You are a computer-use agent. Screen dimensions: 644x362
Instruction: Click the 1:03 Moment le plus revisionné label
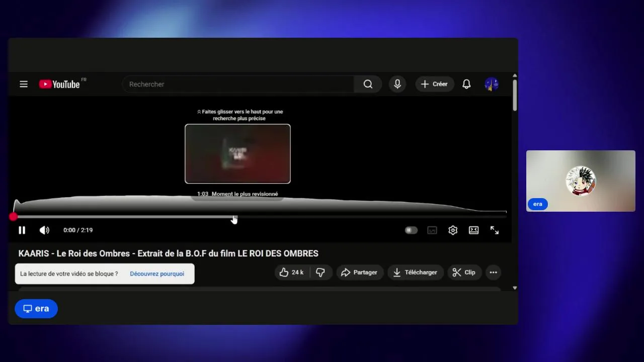(x=237, y=194)
